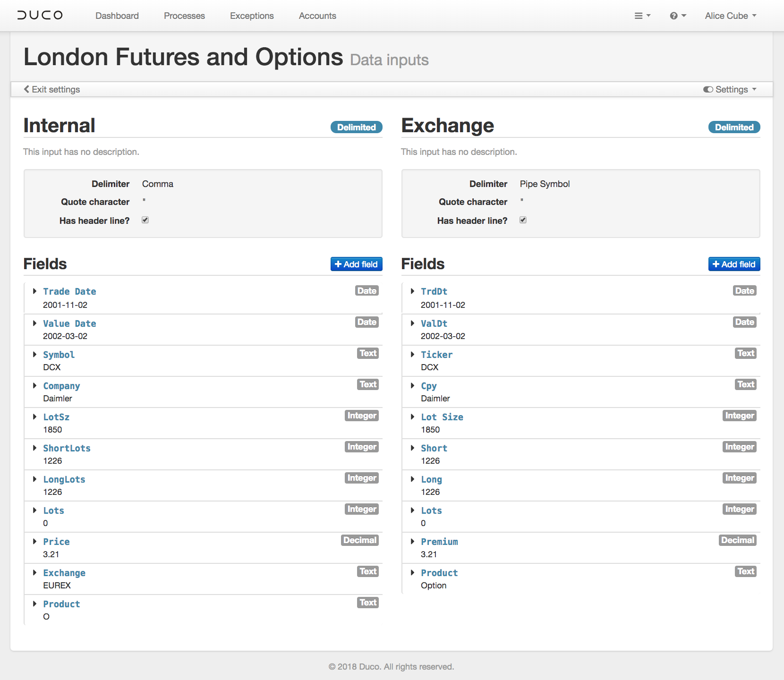784x680 pixels.
Task: Open the hamburger list menu icon
Action: [x=642, y=16]
